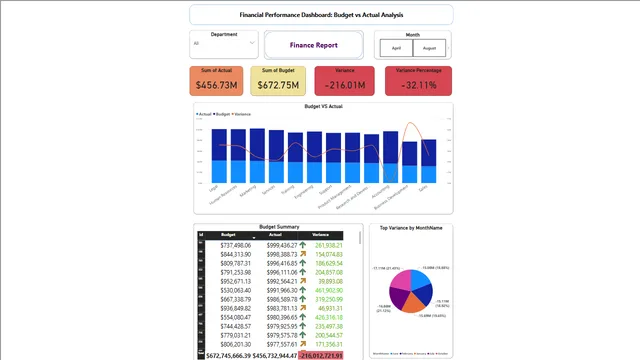Select the pink pie slice

coord(401,281)
